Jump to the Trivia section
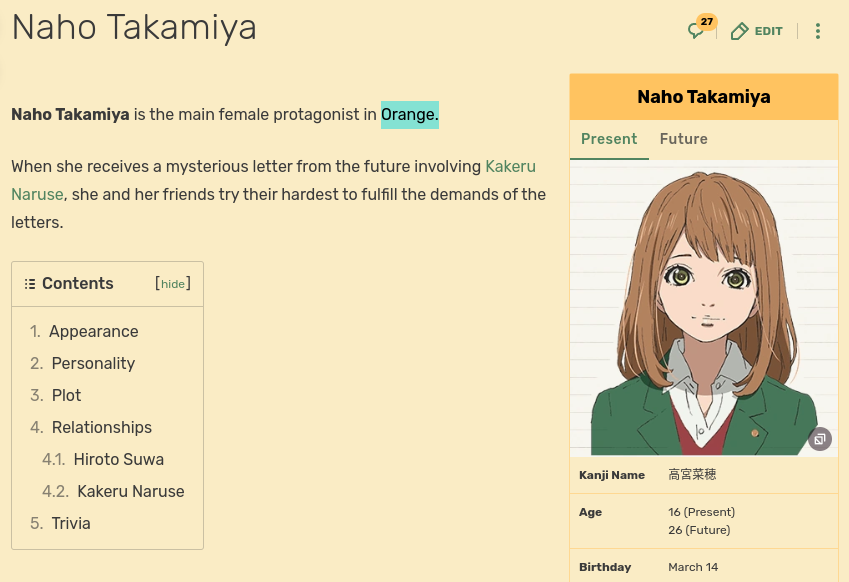849x582 pixels. [71, 523]
